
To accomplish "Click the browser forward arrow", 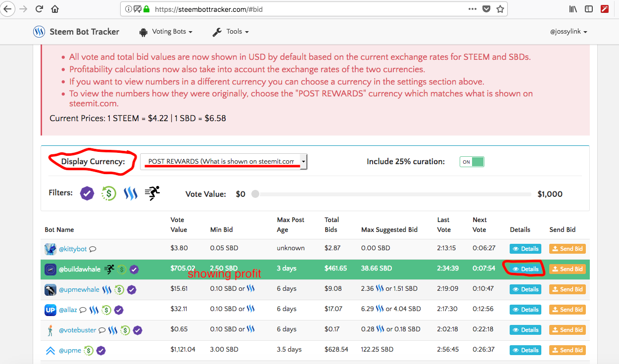I will tap(23, 9).
